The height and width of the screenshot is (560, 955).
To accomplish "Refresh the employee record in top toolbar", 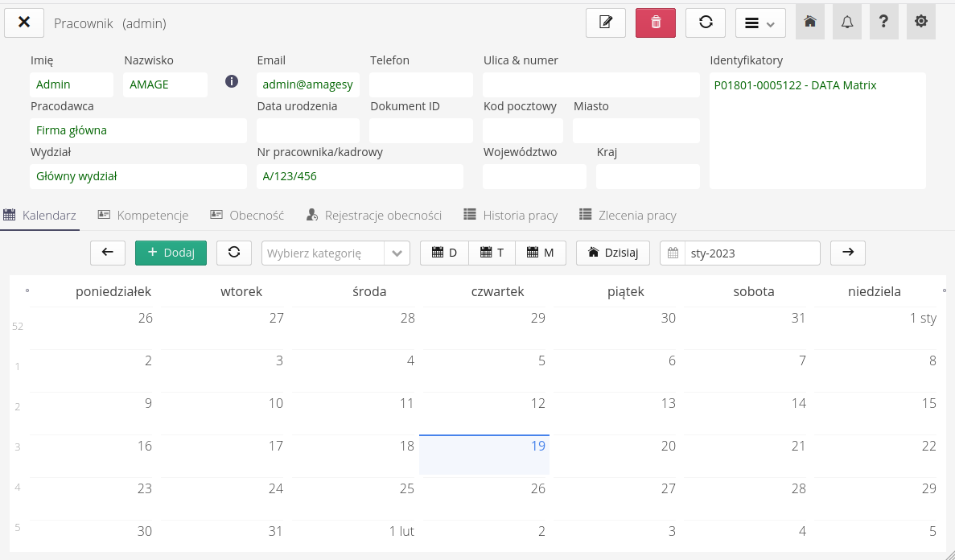I will point(706,23).
